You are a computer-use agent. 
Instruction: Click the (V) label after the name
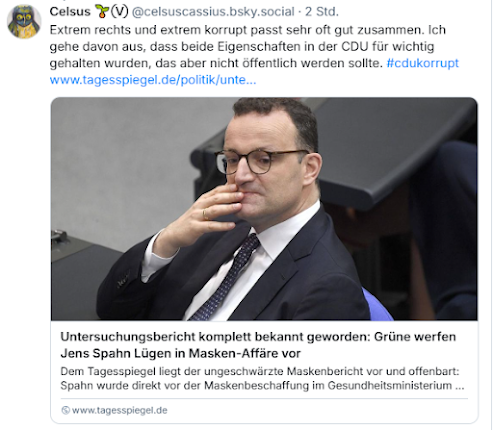(x=119, y=12)
